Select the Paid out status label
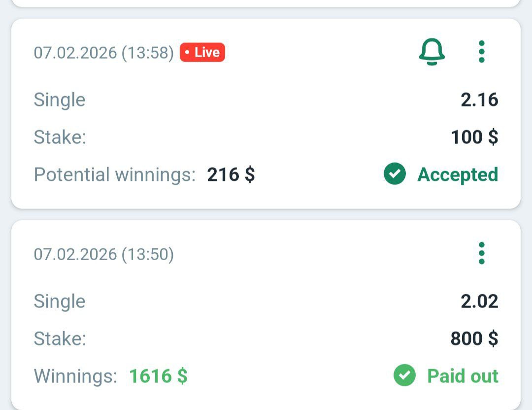The image size is (532, 410). click(463, 376)
